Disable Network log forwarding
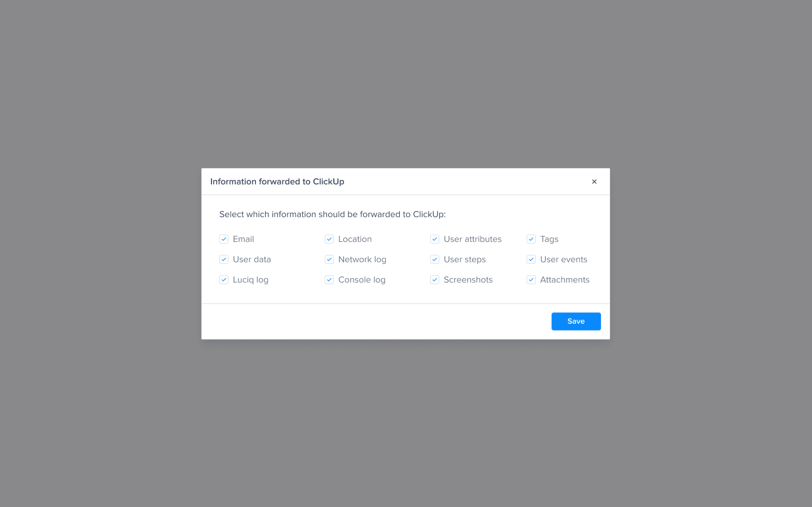Screen dimensions: 812x507 point(329,259)
